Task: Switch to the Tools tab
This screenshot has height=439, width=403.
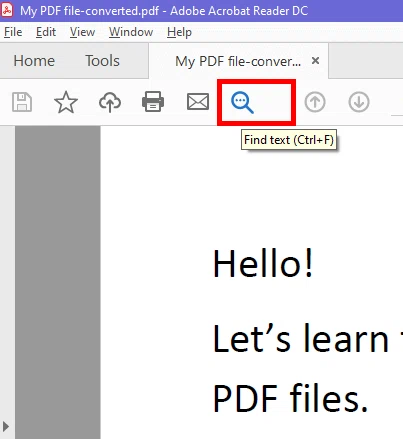Action: (102, 61)
